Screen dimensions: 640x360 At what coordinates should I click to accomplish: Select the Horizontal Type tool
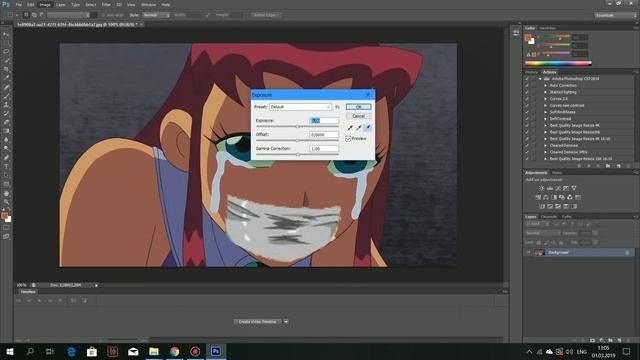click(6, 167)
